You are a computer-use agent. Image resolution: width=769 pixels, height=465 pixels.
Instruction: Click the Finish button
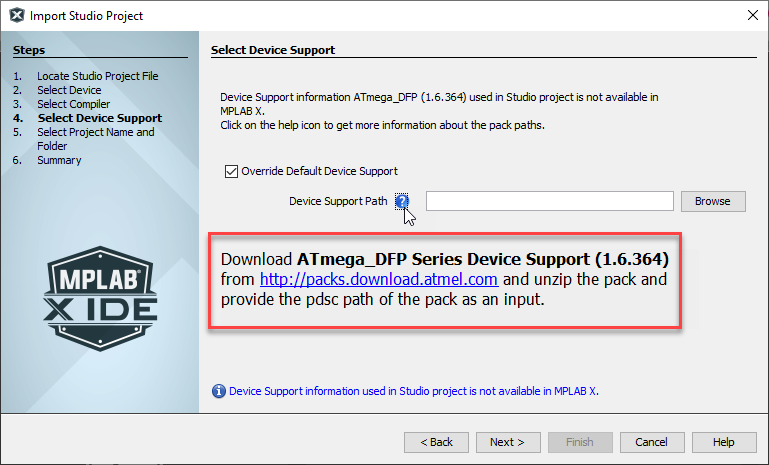[579, 442]
